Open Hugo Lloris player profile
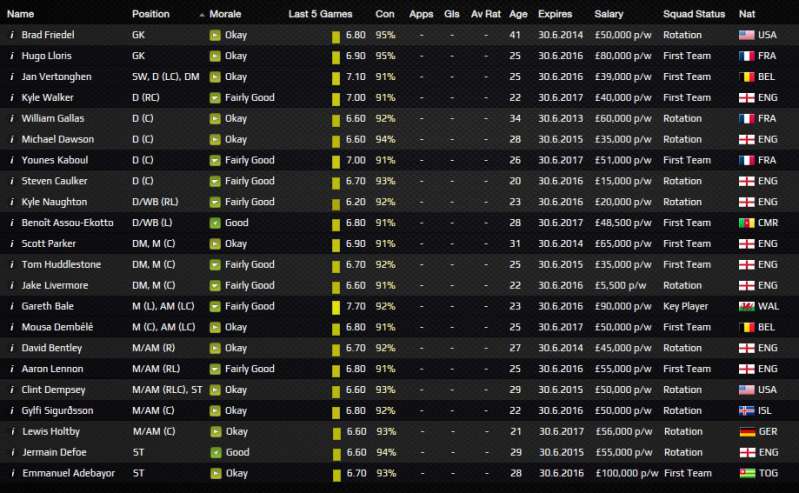799x493 pixels. 46,56
